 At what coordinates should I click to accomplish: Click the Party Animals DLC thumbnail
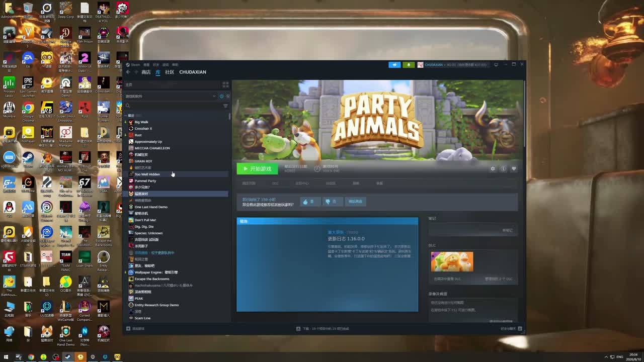click(x=452, y=261)
